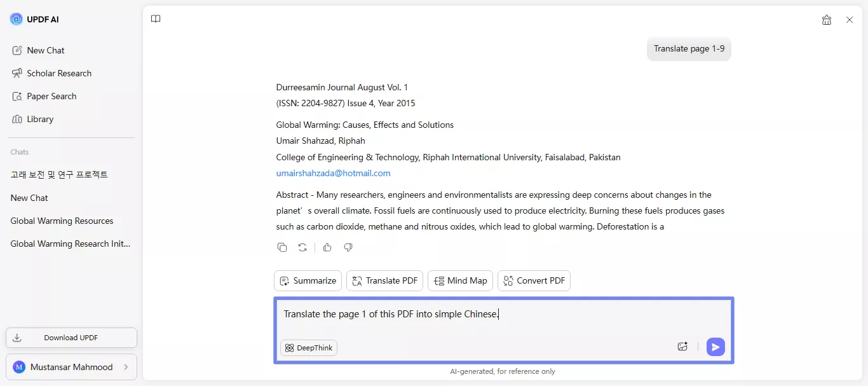Screen dimensions: 868x386
Task: Click the clear chat icon at top right
Action: point(827,20)
